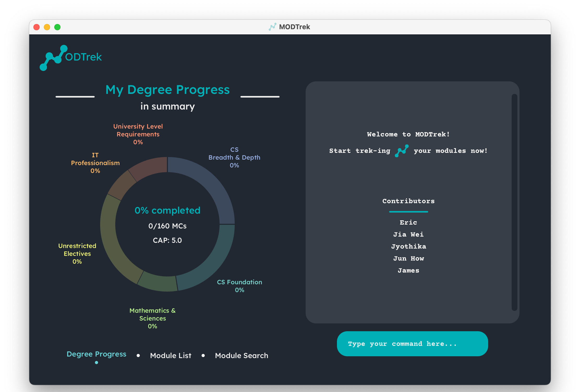Click the Contributors heading
Viewport: 580px width, 392px height.
pyautogui.click(x=408, y=201)
